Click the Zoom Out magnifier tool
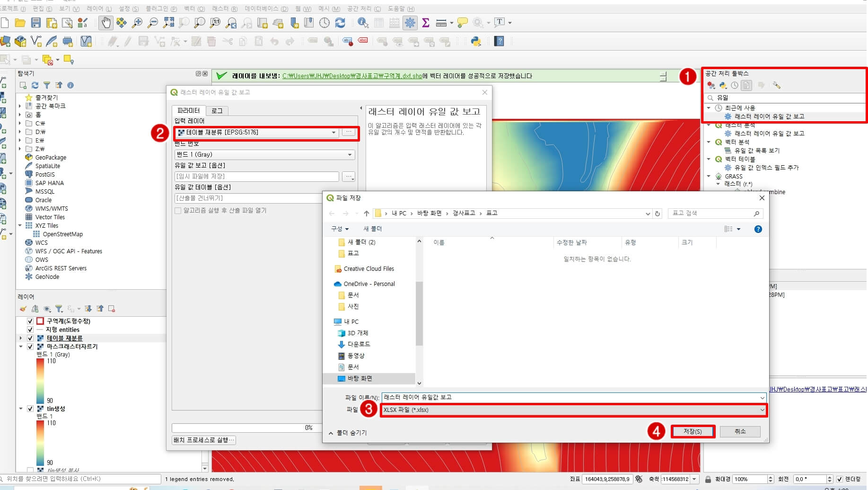Viewport: 868px width, 490px height. pos(153,23)
